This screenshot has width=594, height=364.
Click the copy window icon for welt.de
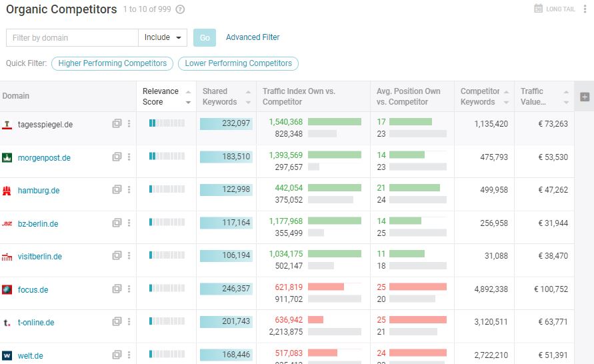click(117, 355)
